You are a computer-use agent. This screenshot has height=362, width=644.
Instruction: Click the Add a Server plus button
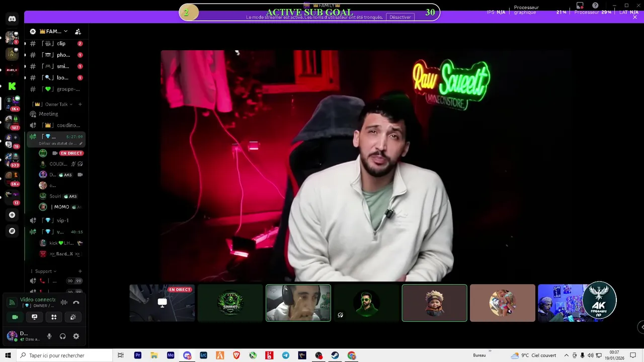(x=12, y=215)
